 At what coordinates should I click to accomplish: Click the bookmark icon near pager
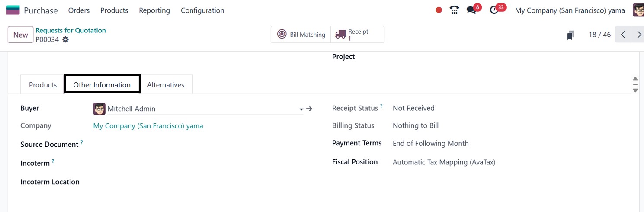pyautogui.click(x=570, y=35)
